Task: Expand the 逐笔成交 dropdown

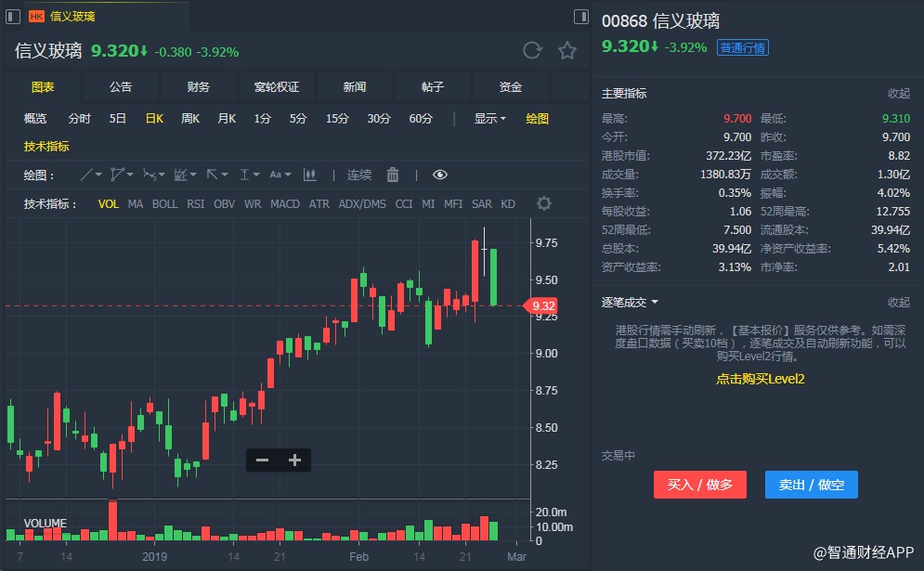Action: point(631,302)
